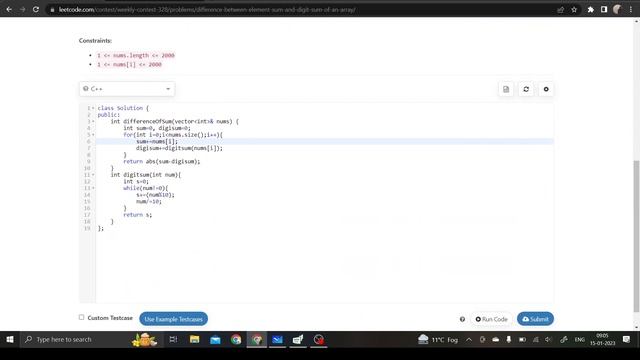This screenshot has height=360, width=640.
Task: Open the Mail app on the taskbar
Action: [x=215, y=339]
